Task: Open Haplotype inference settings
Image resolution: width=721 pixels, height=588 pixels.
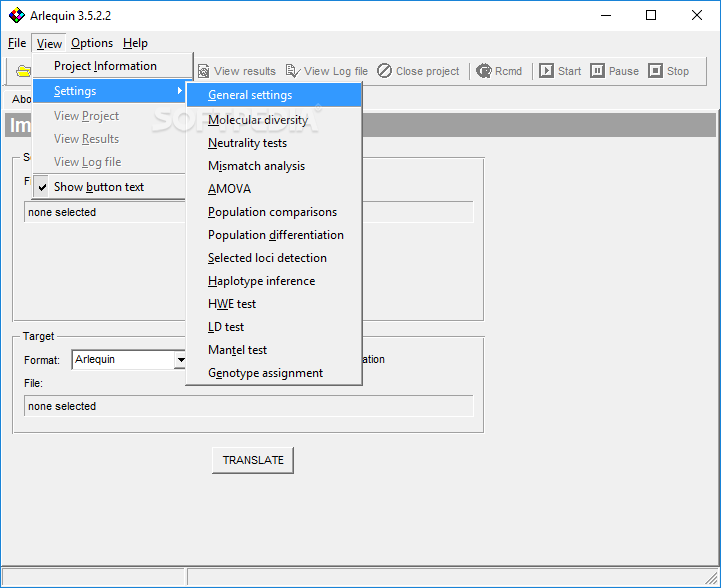Action: 274,281
